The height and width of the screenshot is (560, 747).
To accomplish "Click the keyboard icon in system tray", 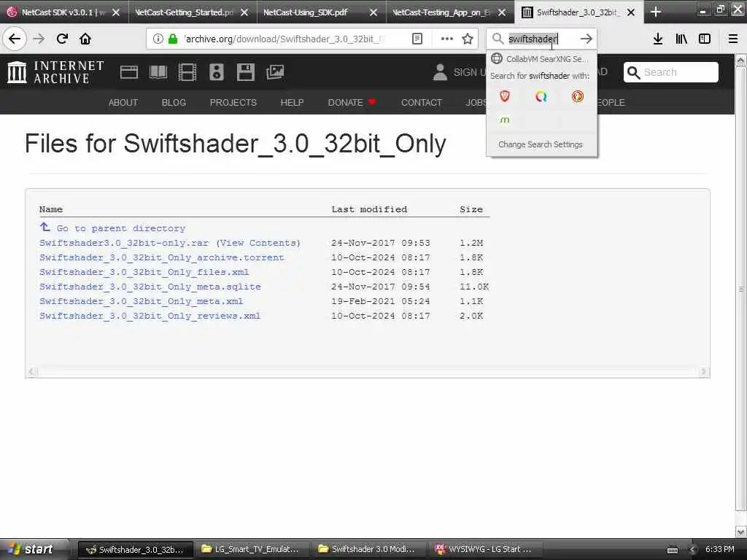I will [672, 550].
